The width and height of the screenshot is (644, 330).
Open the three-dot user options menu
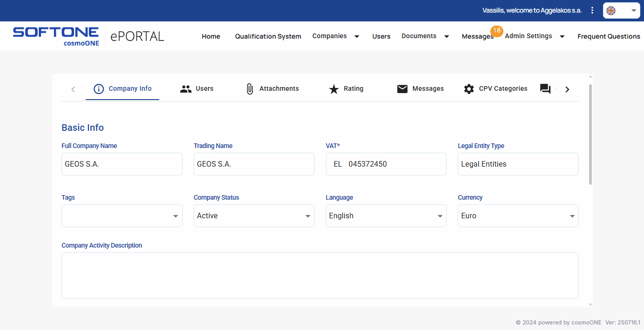[592, 10]
